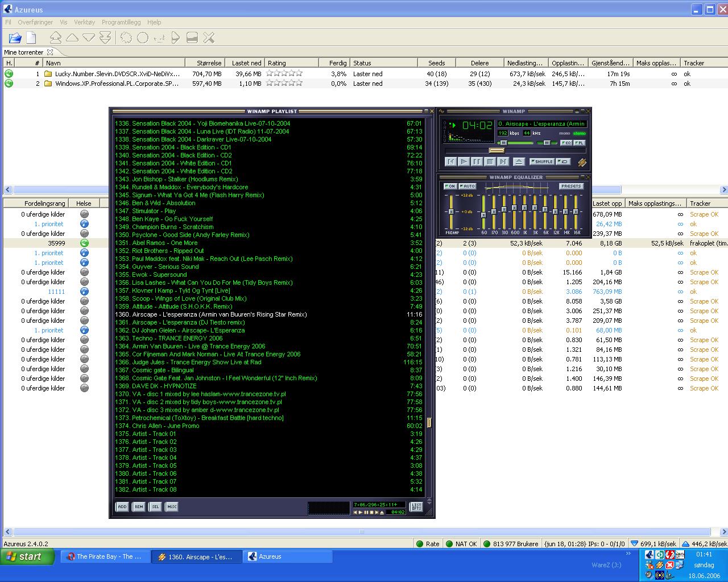Screen dimensions: 728x582
Task: Toggle Winamp repeat mode
Action: 564,162
